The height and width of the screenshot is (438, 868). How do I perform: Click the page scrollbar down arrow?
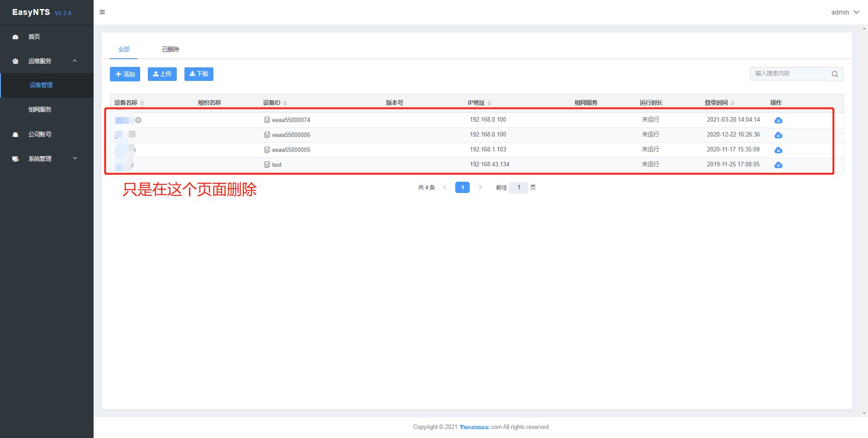(864, 413)
